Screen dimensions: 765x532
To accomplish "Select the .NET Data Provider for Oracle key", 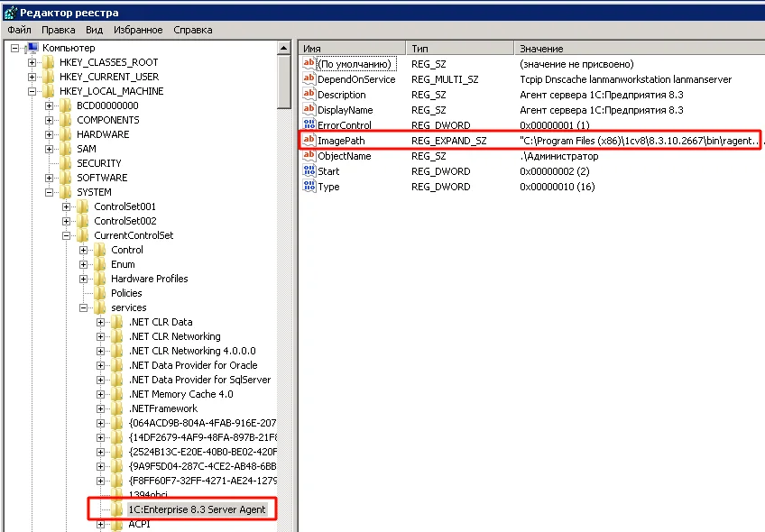I will tap(192, 365).
